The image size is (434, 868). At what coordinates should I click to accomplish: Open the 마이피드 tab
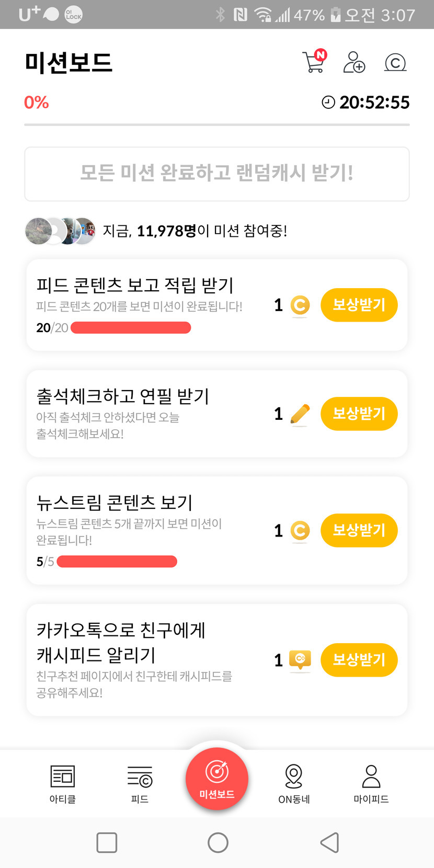pyautogui.click(x=371, y=783)
